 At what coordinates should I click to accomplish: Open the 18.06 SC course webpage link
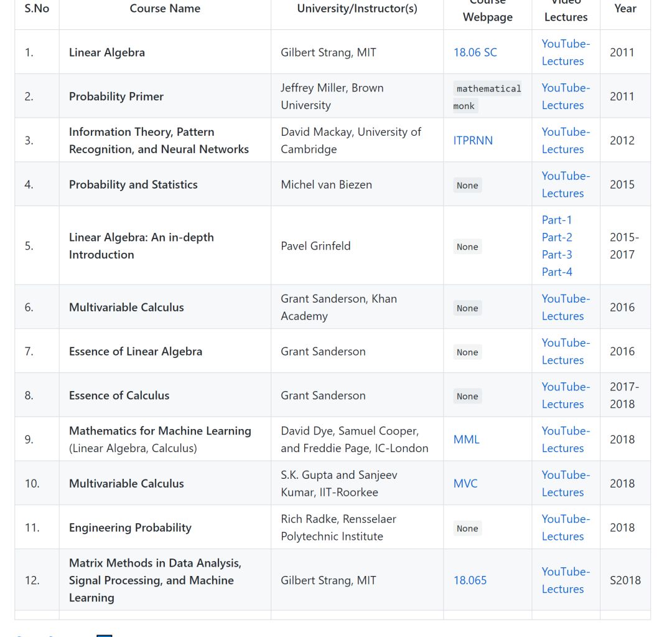coord(475,52)
